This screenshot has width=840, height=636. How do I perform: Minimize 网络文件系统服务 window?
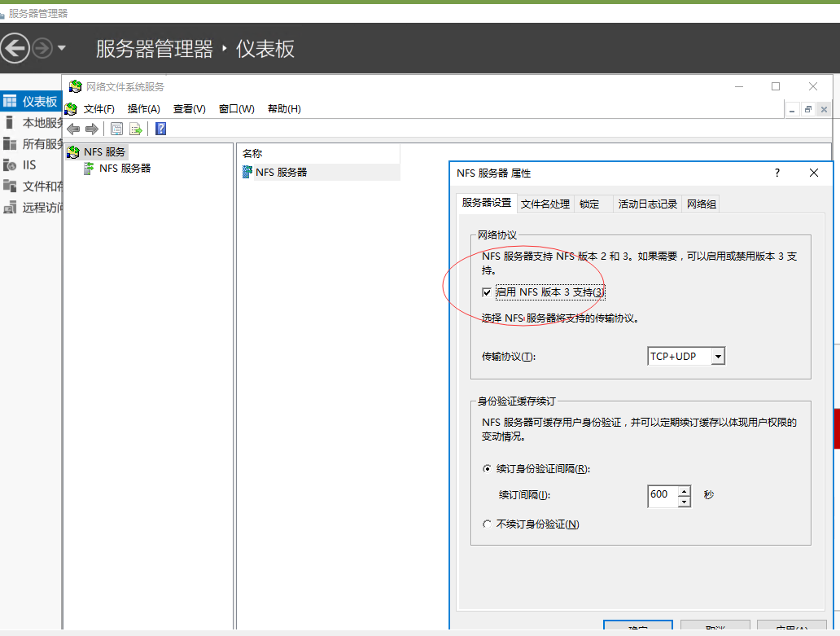[x=739, y=86]
